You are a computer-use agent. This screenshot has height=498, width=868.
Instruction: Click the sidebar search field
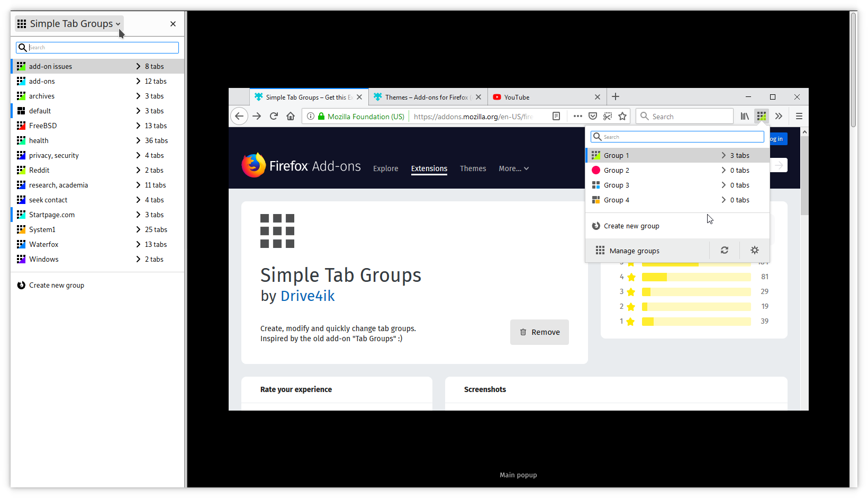point(97,48)
